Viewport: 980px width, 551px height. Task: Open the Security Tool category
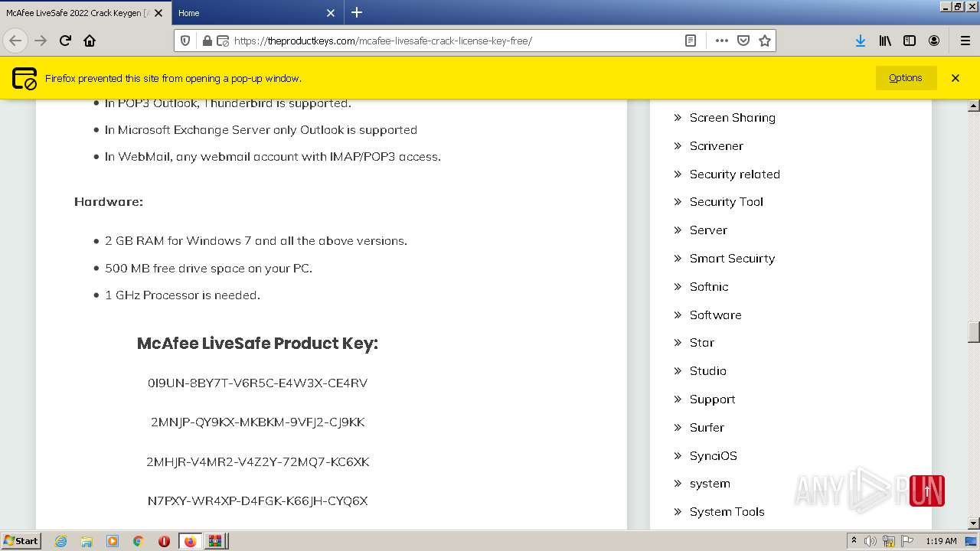tap(726, 202)
